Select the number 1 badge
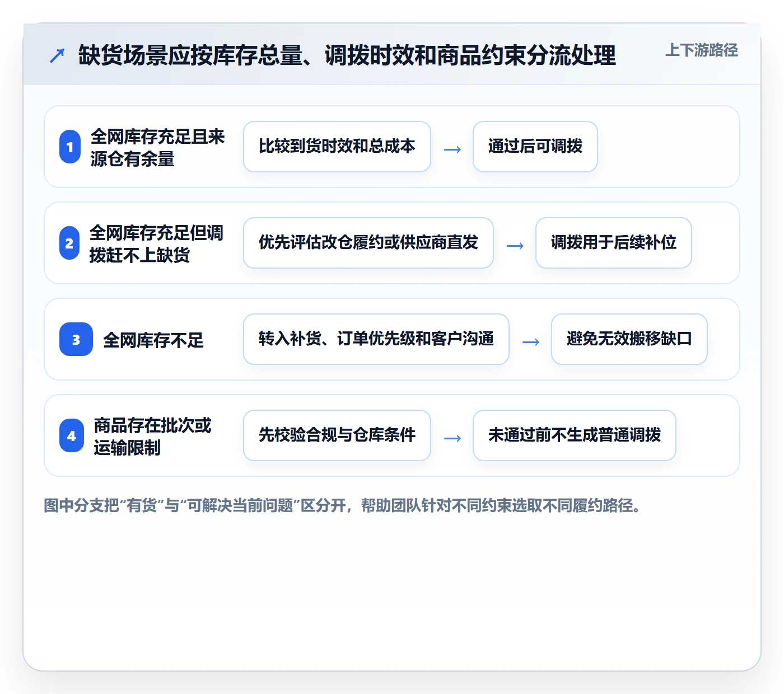Image resolution: width=784 pixels, height=694 pixels. 70,147
